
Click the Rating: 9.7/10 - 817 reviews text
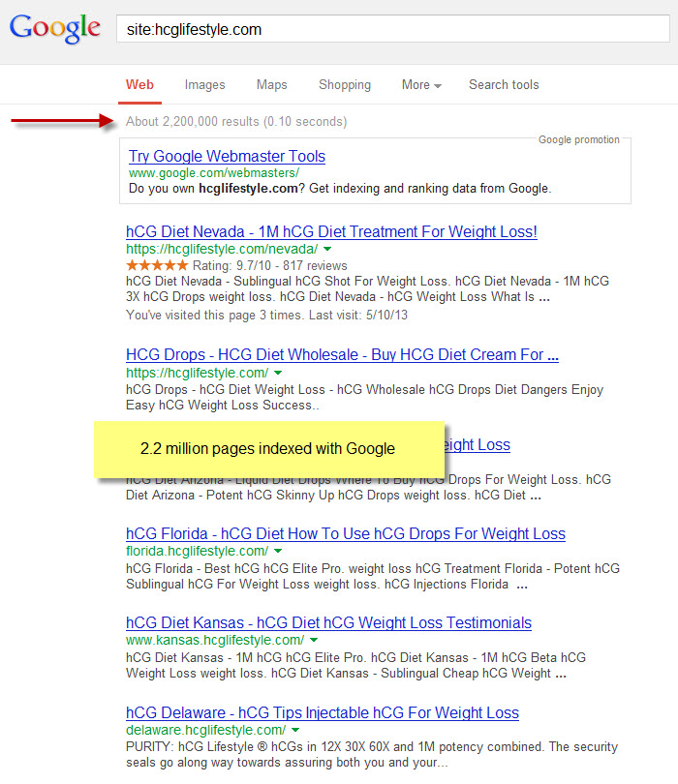(269, 265)
